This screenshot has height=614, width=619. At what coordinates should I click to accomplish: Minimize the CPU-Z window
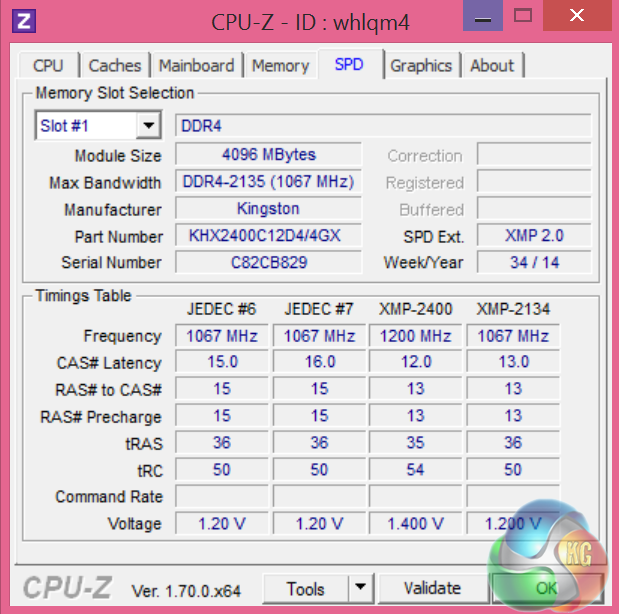(x=483, y=16)
